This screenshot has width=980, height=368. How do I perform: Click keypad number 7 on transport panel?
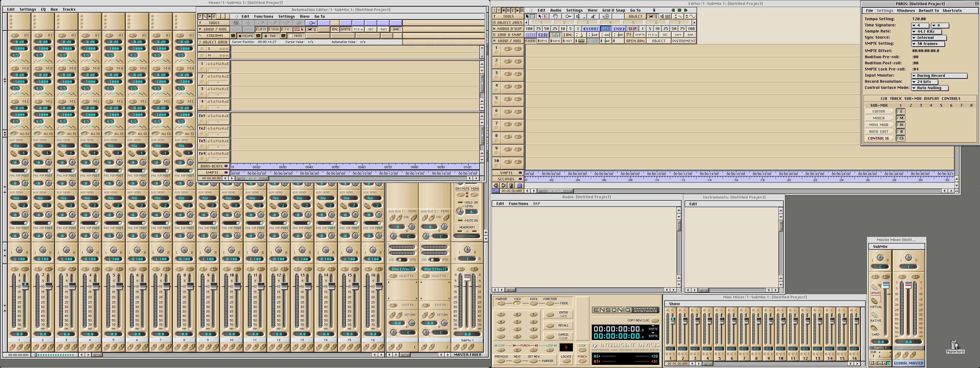[501, 314]
